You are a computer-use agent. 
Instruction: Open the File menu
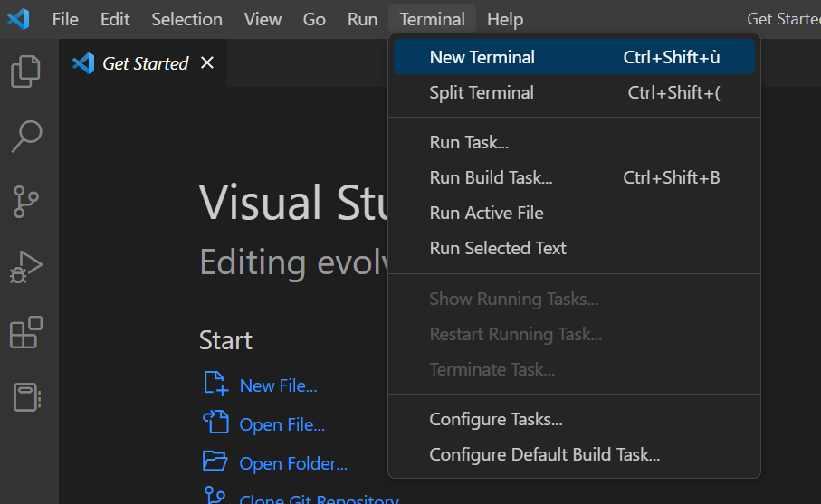click(65, 19)
